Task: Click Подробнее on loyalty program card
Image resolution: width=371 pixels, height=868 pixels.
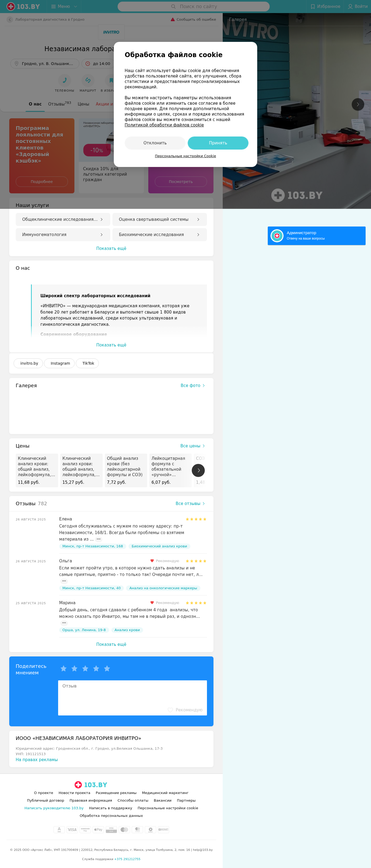Action: [42, 182]
